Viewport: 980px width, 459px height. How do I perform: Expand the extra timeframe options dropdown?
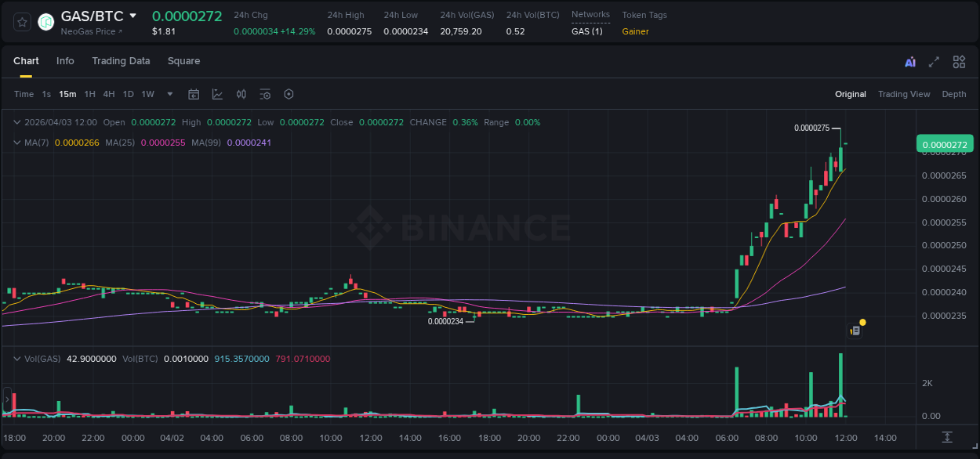click(x=169, y=94)
